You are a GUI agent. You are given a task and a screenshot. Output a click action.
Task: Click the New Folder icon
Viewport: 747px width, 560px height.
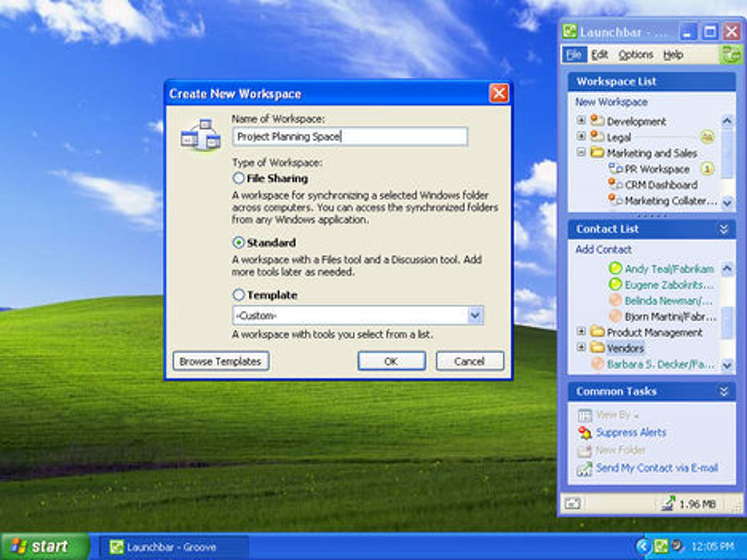click(x=585, y=451)
